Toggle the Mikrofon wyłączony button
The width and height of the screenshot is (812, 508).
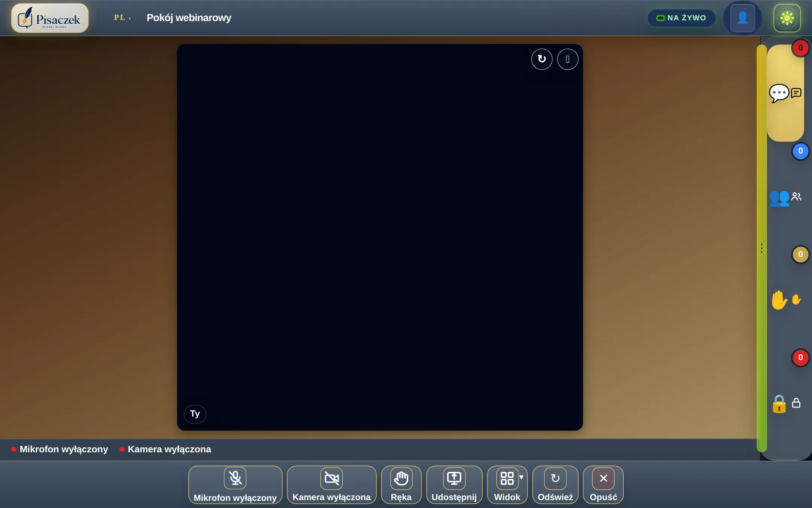[x=235, y=485]
